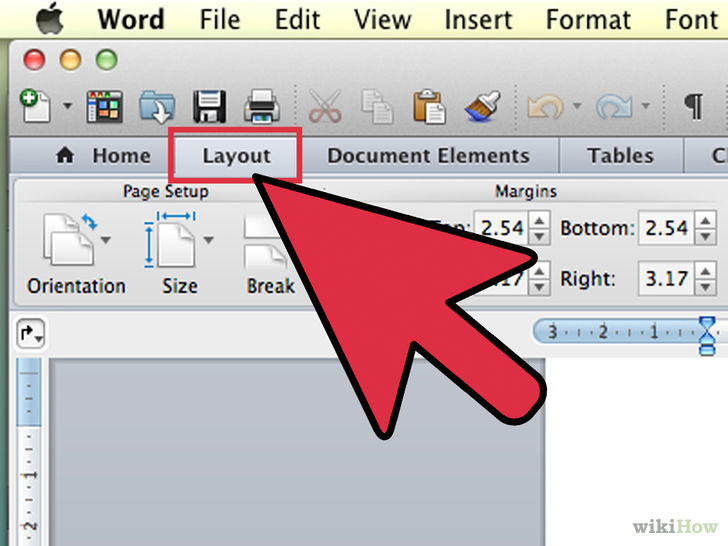Click the hourglass indent marker on ruler

[707, 335]
